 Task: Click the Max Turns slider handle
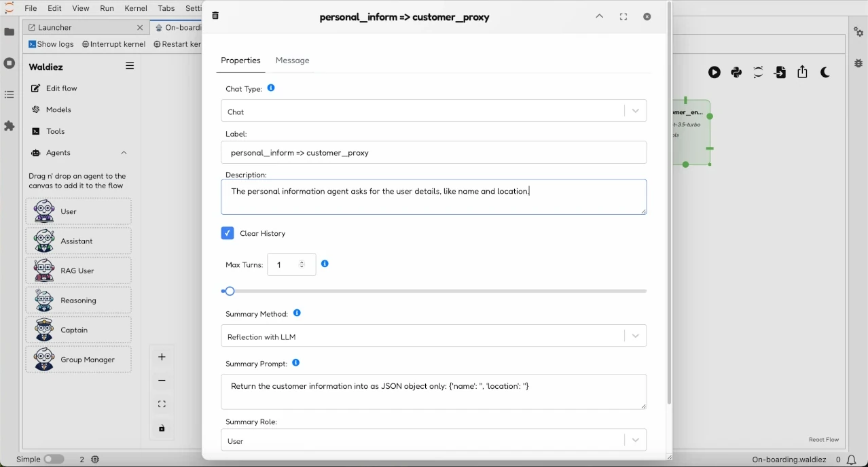[x=230, y=292]
